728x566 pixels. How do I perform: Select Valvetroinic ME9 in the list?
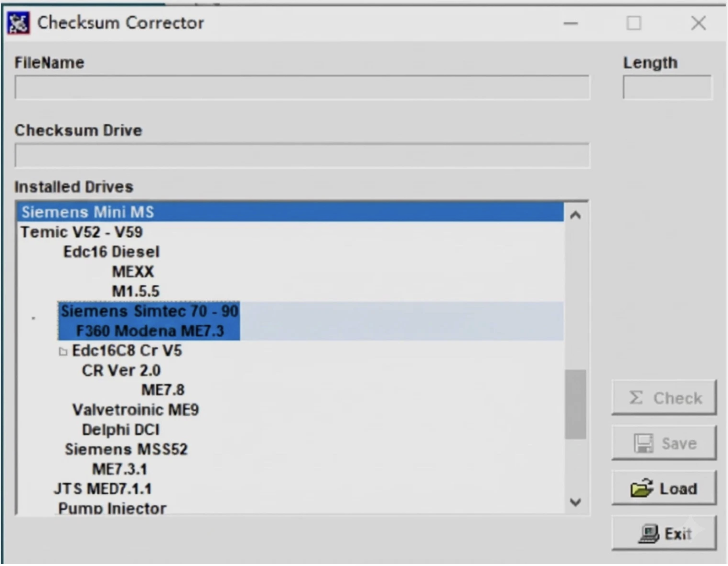pyautogui.click(x=136, y=410)
